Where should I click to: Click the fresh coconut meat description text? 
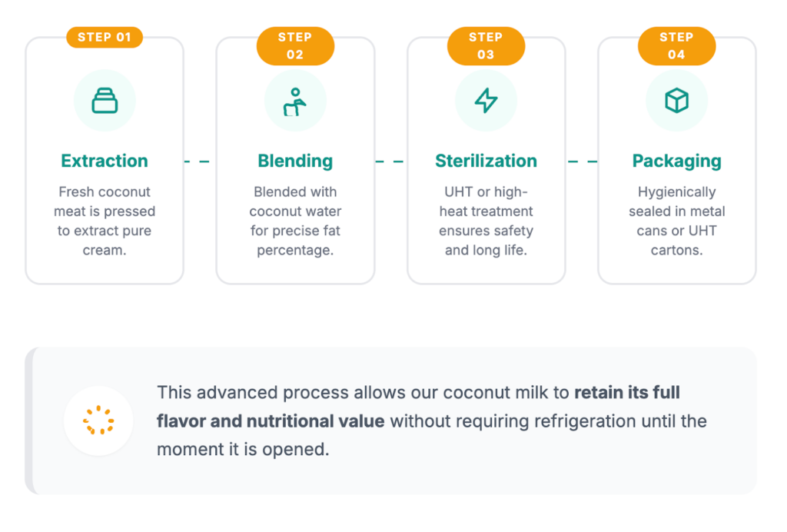105,221
